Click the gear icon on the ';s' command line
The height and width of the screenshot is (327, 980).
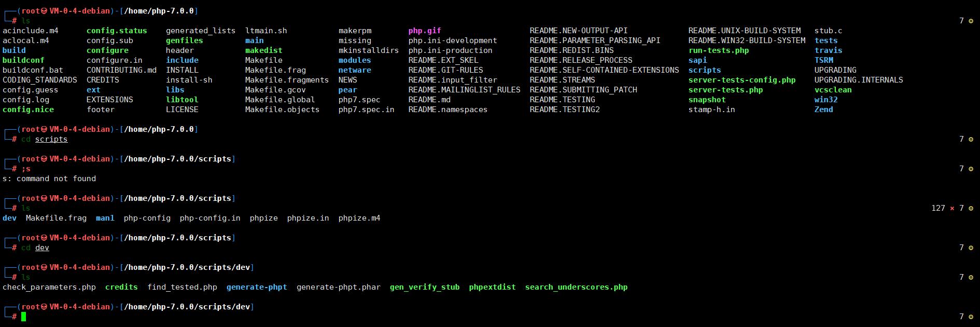[x=971, y=169]
